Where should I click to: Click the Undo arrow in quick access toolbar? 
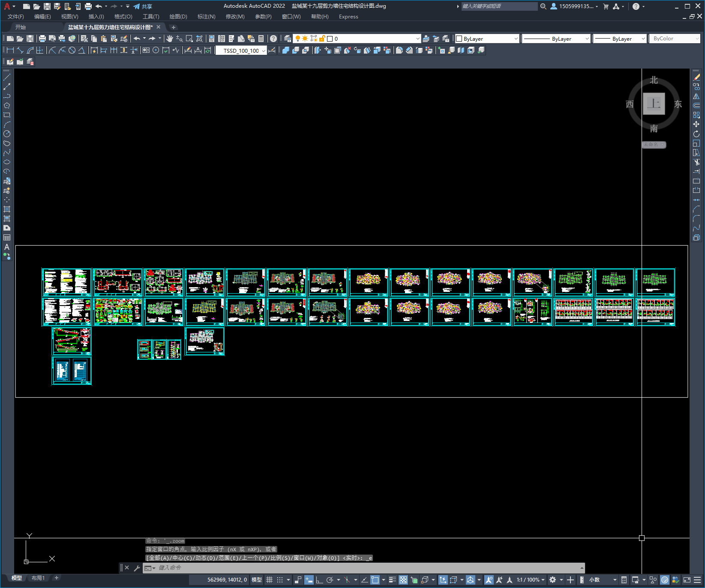point(99,6)
